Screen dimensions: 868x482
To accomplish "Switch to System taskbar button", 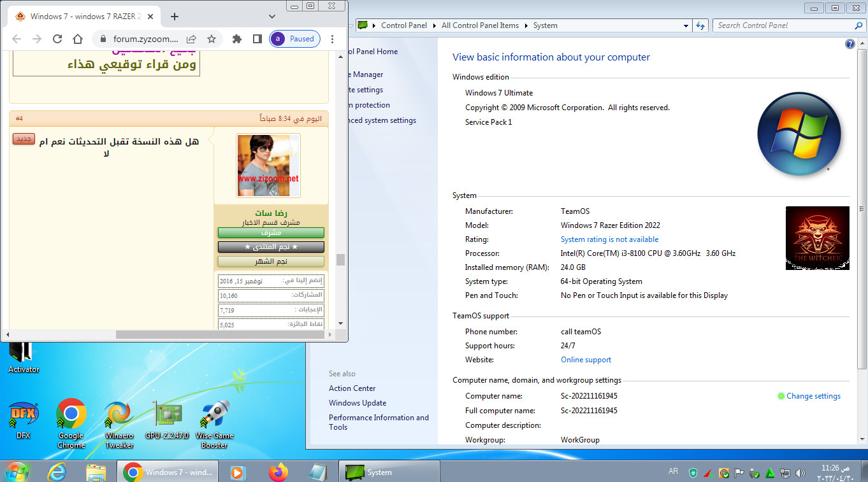I will pos(389,472).
